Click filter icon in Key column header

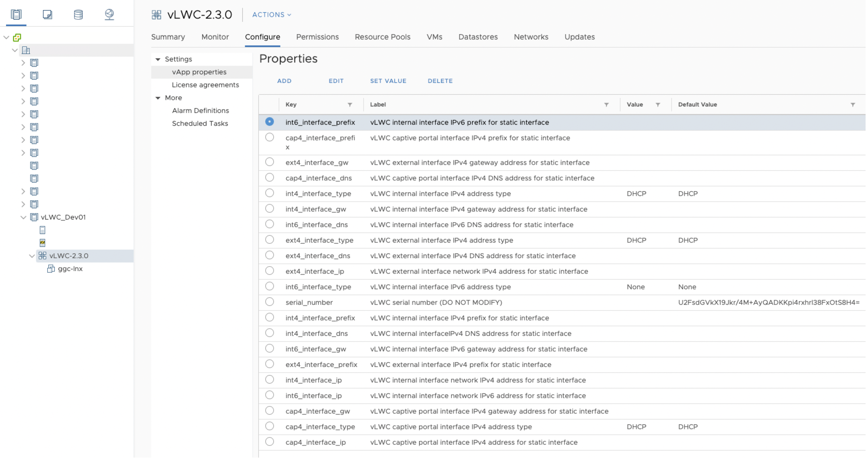350,105
